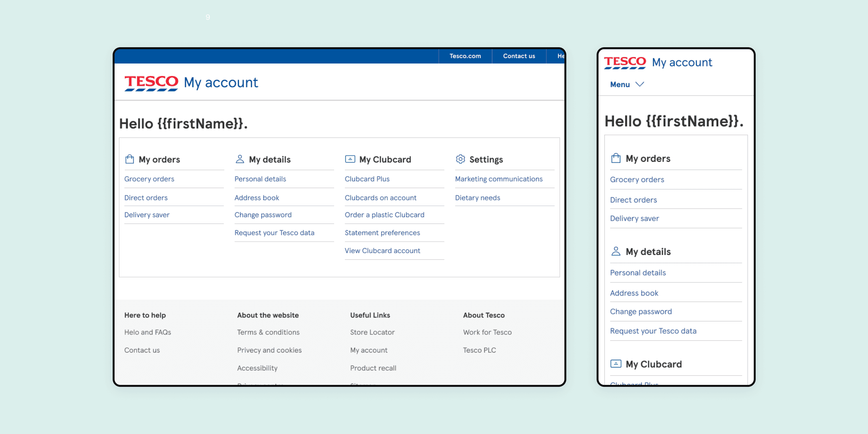The height and width of the screenshot is (434, 868).
Task: Click the Hello {{firstName}} heading in mobile view
Action: (x=674, y=121)
